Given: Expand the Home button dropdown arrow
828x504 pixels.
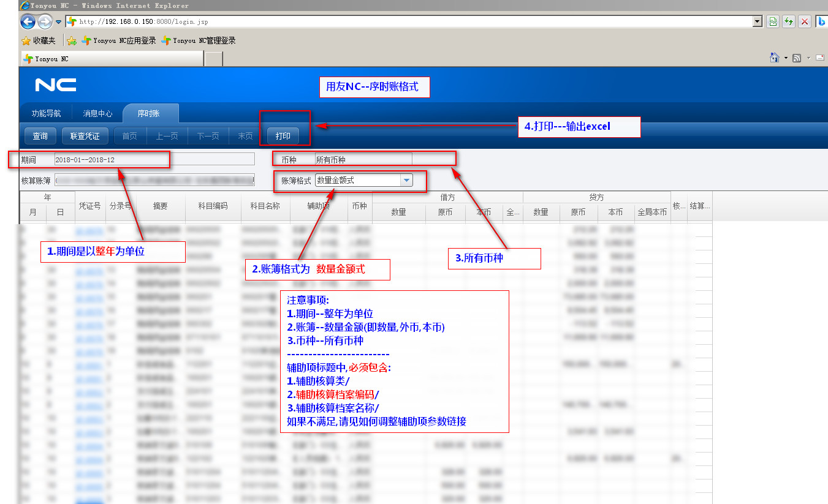Looking at the screenshot, I should pos(786,58).
